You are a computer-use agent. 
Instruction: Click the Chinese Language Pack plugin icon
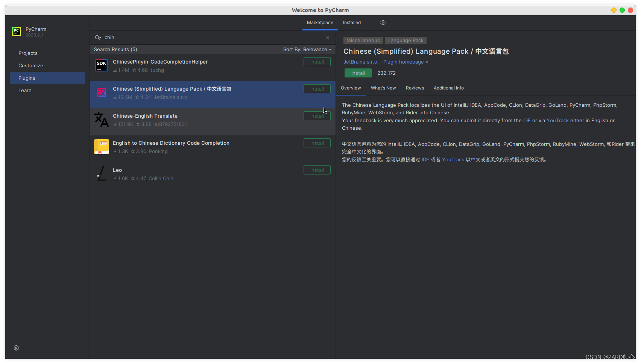[x=102, y=93]
